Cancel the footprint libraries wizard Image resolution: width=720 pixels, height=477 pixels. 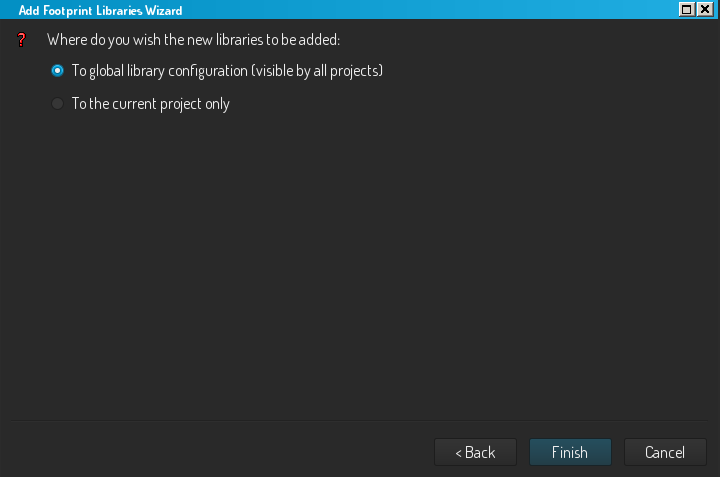point(665,452)
